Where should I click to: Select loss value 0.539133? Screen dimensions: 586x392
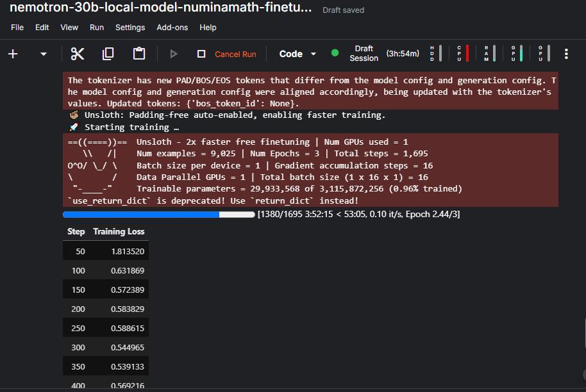[128, 366]
